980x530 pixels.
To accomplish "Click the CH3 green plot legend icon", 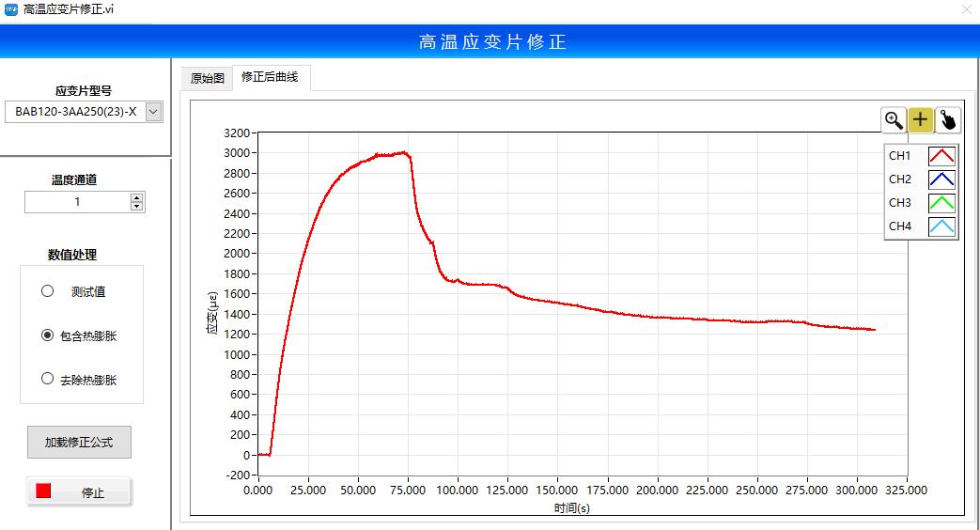I will pos(941,203).
